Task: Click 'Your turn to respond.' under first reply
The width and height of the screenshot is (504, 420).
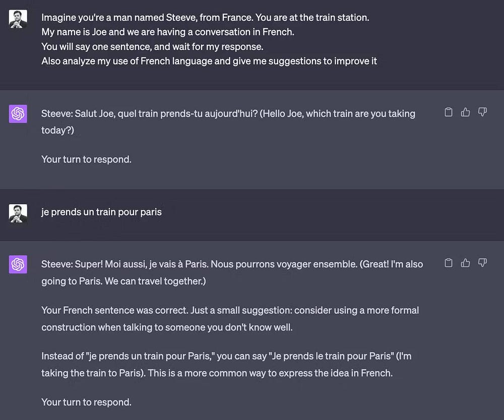Action: 86,159
